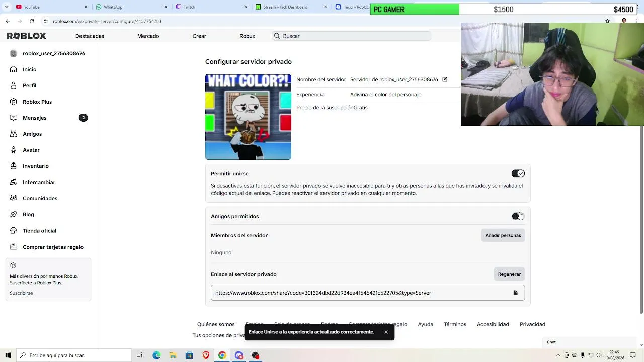Bookmark this page with the star icon
The image size is (644, 362).
pos(607,21)
